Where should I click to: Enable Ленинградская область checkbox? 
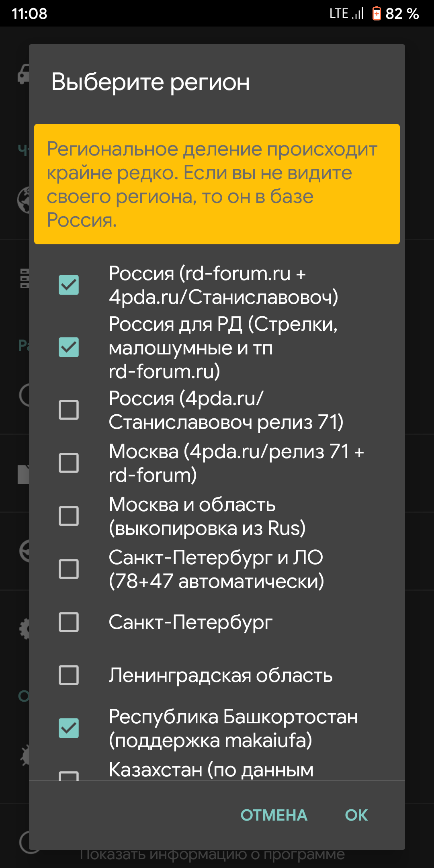[69, 675]
